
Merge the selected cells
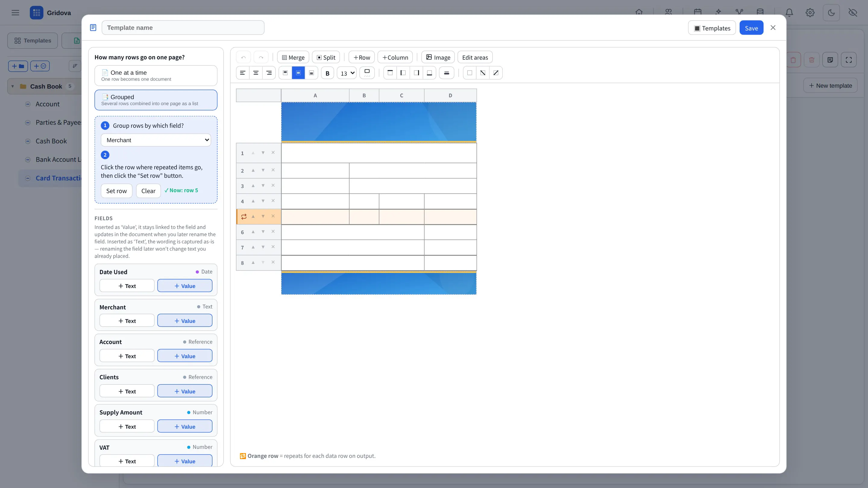pyautogui.click(x=293, y=57)
